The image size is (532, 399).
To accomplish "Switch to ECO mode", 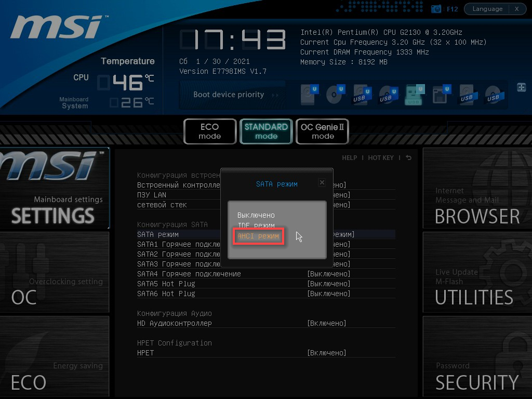I will tap(210, 131).
